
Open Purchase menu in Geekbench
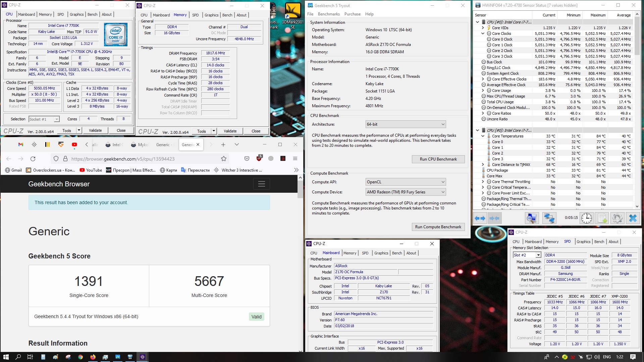tap(353, 14)
